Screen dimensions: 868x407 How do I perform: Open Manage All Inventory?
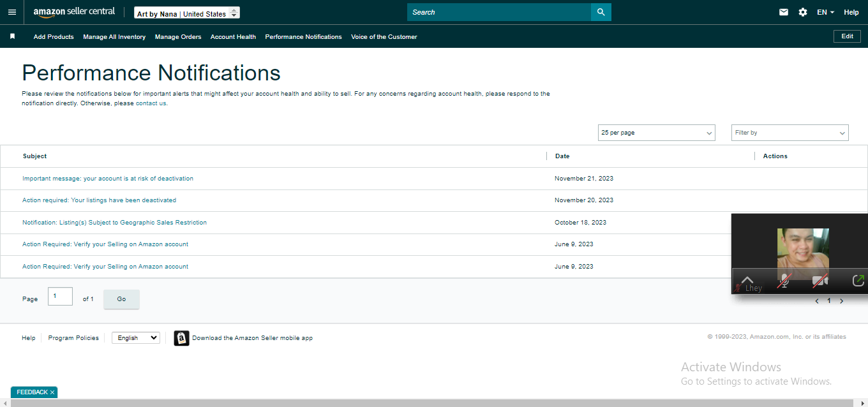click(114, 37)
